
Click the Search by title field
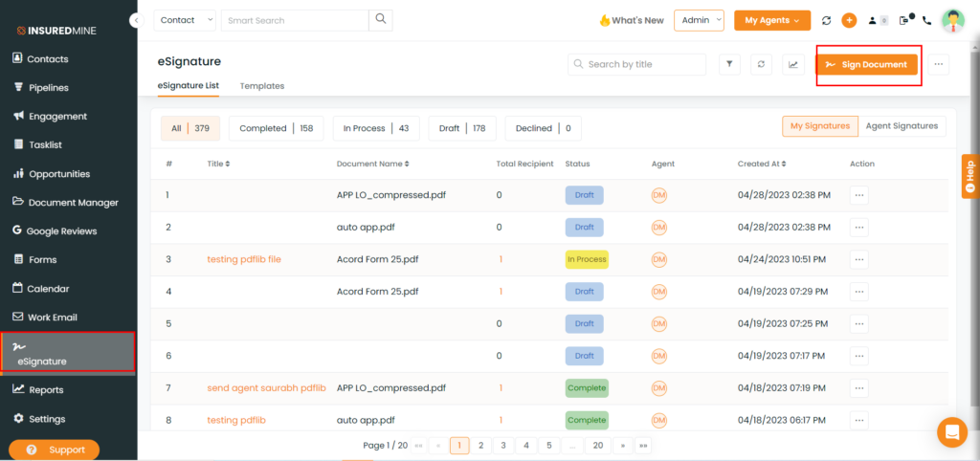[636, 64]
